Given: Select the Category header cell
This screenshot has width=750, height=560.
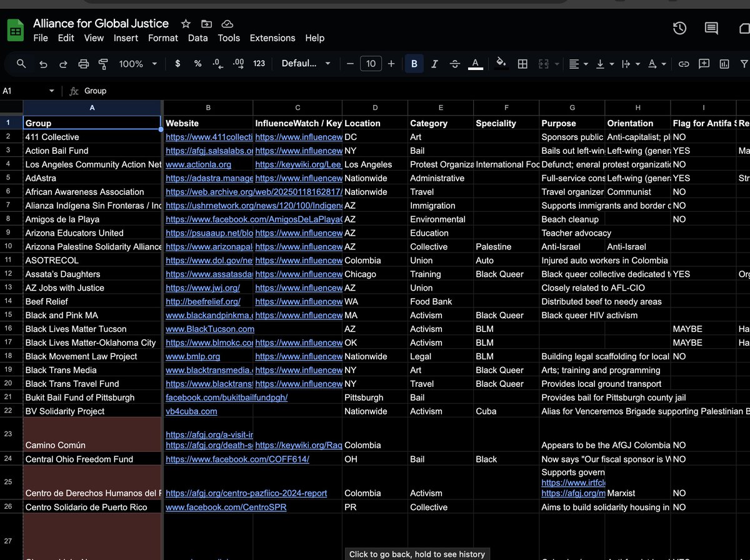Looking at the screenshot, I should 441,123.
